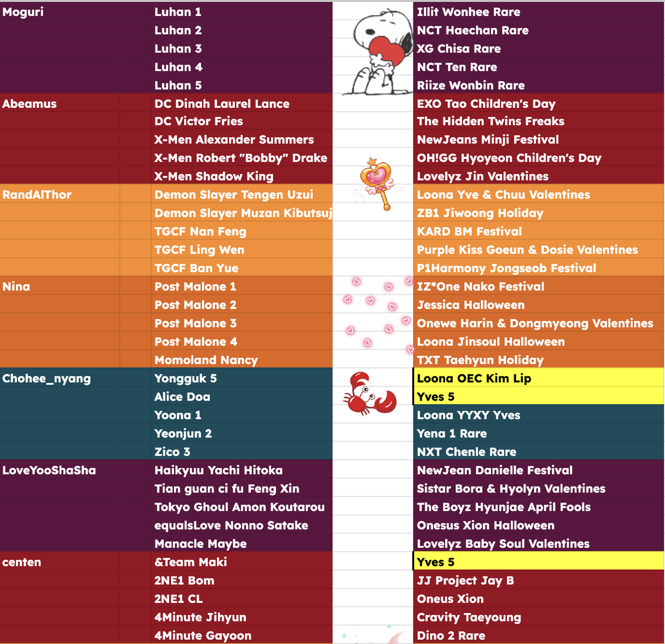Select the cell 'Jessica Halloween'
The height and width of the screenshot is (644, 665).
(539, 304)
